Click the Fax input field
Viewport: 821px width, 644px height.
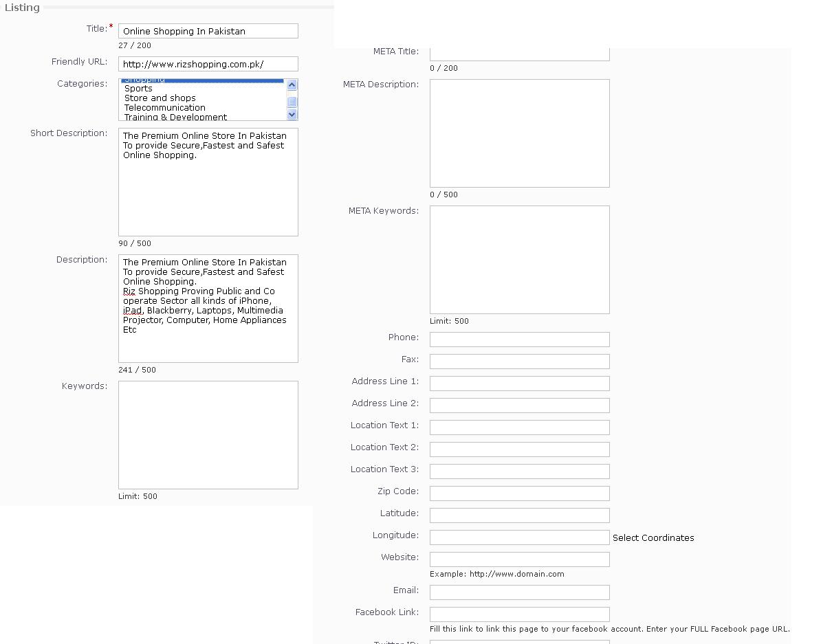pyautogui.click(x=519, y=362)
